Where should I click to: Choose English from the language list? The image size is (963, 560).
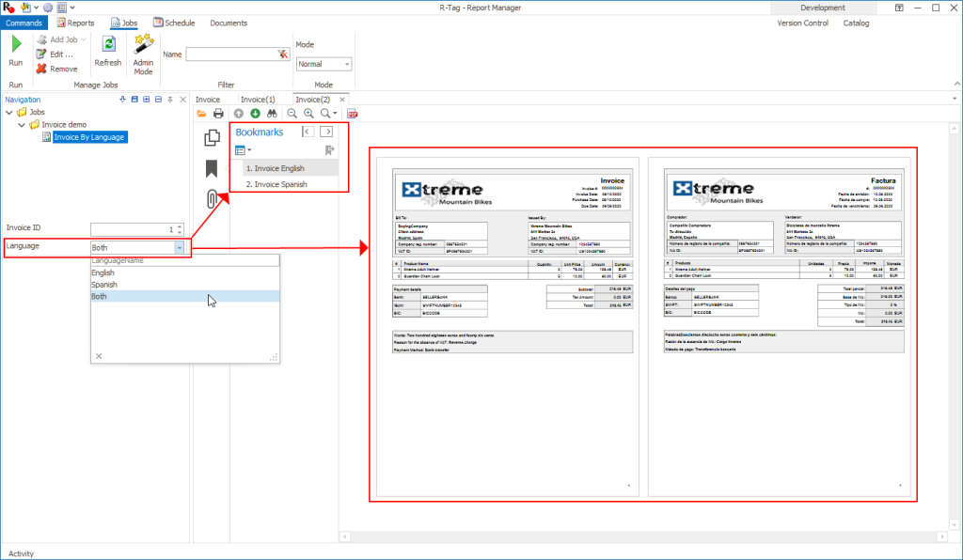pos(185,272)
